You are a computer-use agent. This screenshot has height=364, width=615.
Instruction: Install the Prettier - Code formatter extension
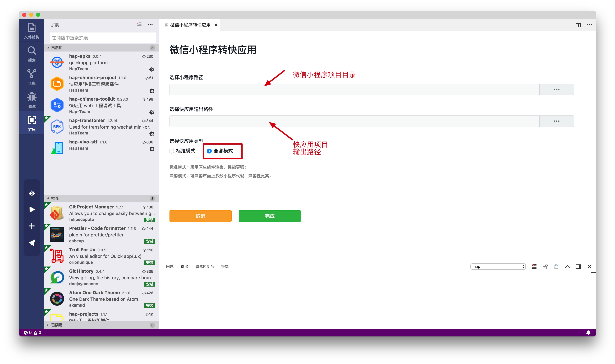[150, 241]
